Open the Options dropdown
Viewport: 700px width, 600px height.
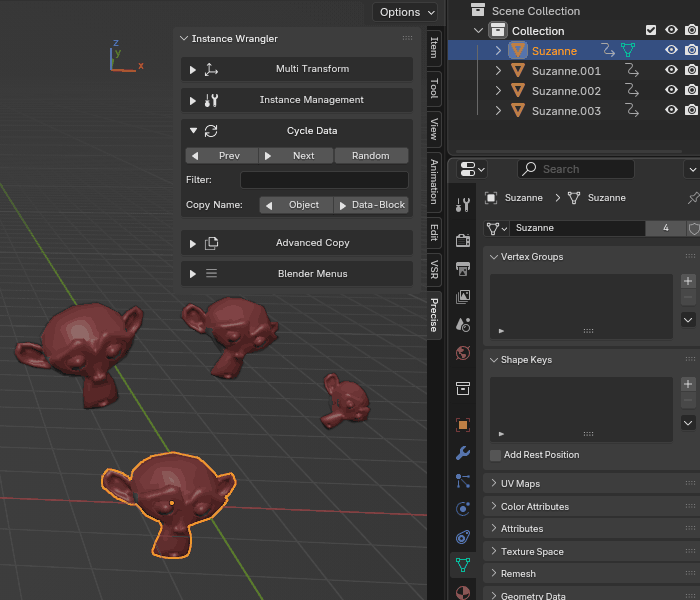405,12
